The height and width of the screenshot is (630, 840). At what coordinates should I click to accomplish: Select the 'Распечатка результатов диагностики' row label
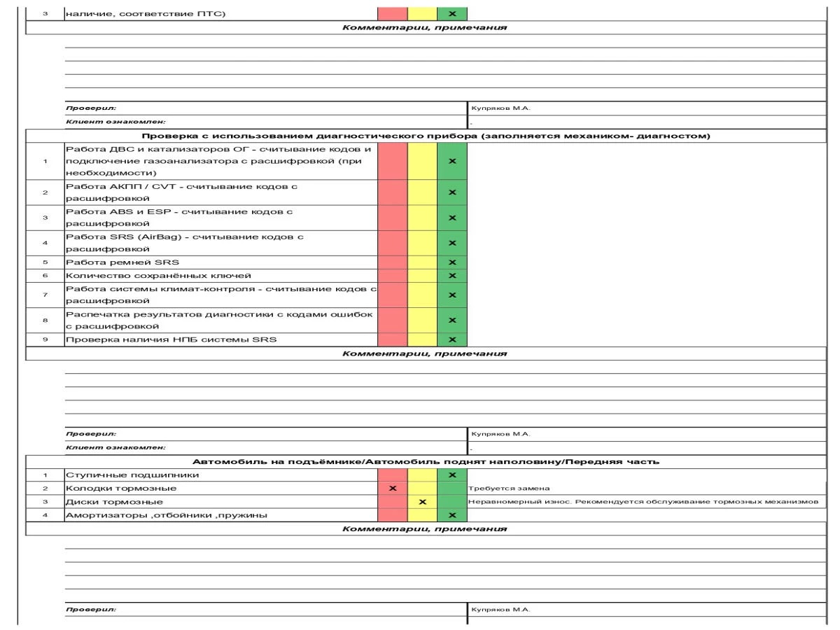(220, 320)
